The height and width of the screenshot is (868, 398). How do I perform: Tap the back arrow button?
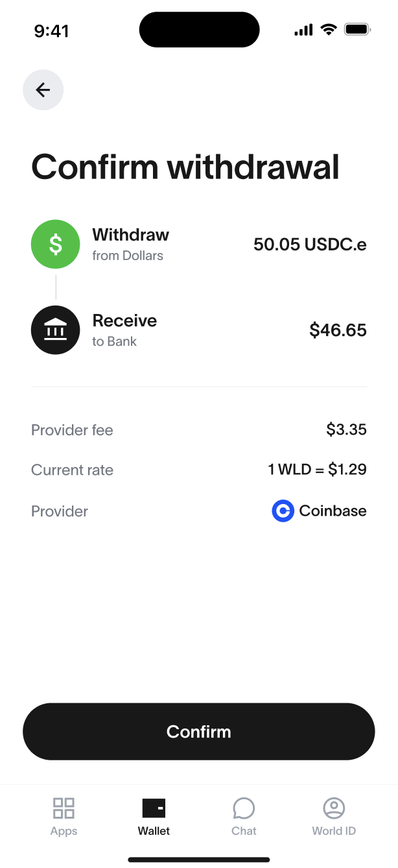[x=43, y=90]
